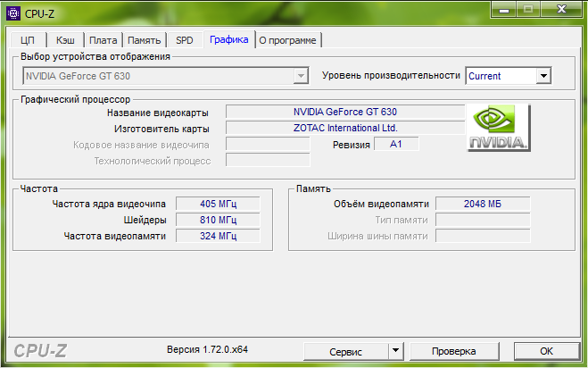588x368 pixels.
Task: Click the NVIDIA logo image
Action: 499,128
